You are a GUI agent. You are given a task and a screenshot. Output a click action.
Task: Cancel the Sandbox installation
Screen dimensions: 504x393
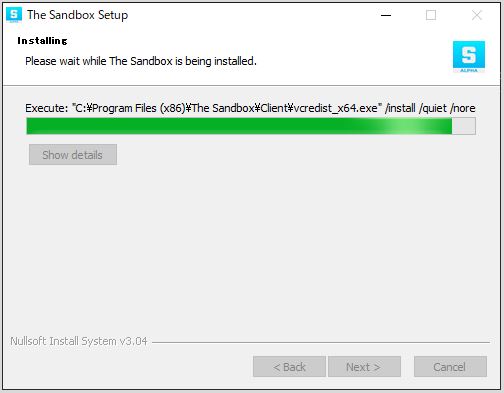(x=450, y=367)
